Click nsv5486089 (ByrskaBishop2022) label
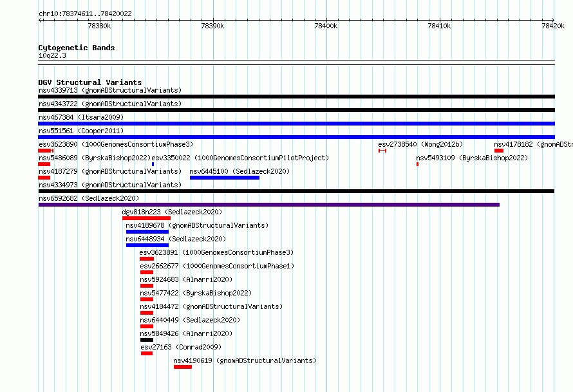Viewport: 573px width, 392px height. point(95,158)
